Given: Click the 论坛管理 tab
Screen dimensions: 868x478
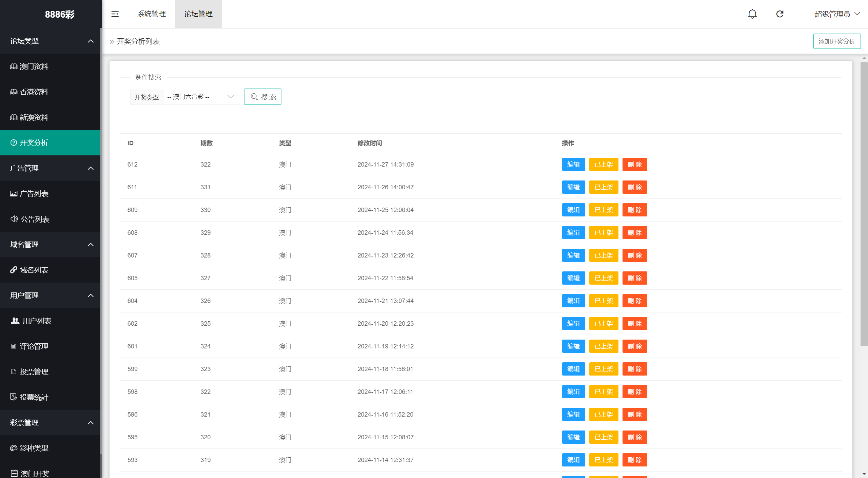Looking at the screenshot, I should 198,13.
